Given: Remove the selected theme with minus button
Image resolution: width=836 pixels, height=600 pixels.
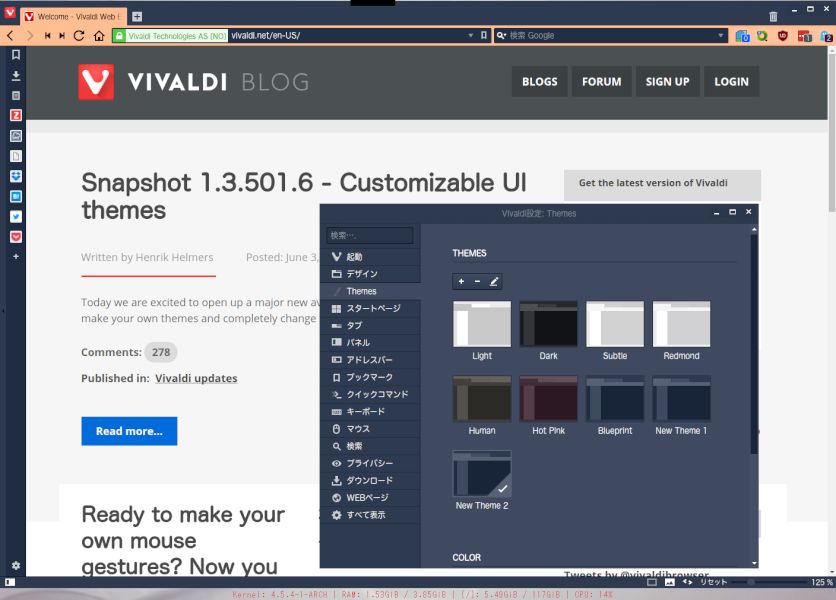Looking at the screenshot, I should 477,281.
